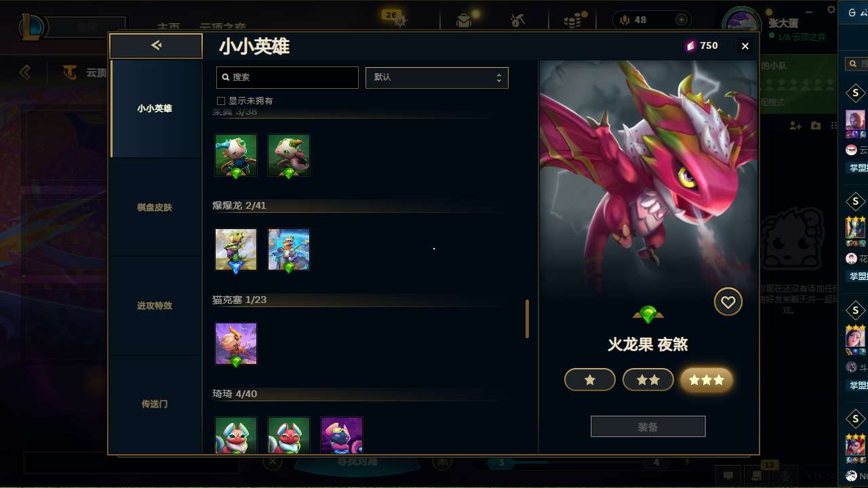868x488 pixels.
Task: Click the 搜索 search input field
Action: [288, 77]
